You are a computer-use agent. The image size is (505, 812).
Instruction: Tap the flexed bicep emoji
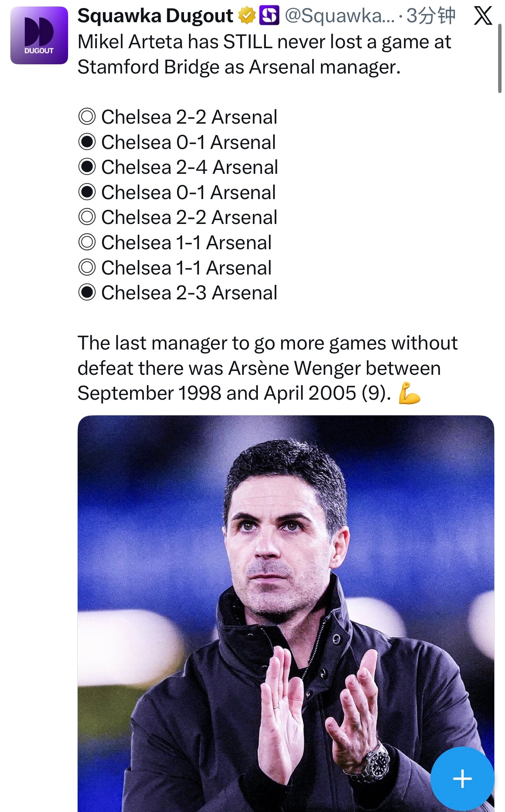click(x=409, y=394)
